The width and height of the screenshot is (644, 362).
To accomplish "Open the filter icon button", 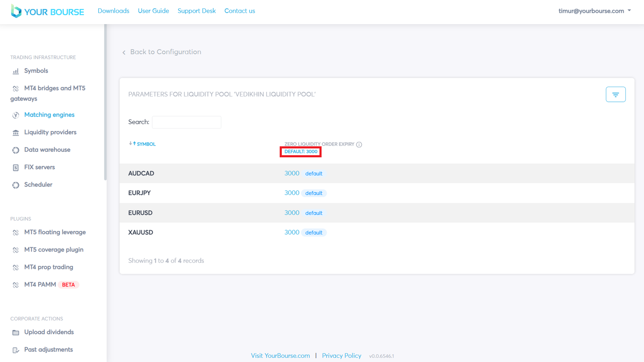I will 615,94.
